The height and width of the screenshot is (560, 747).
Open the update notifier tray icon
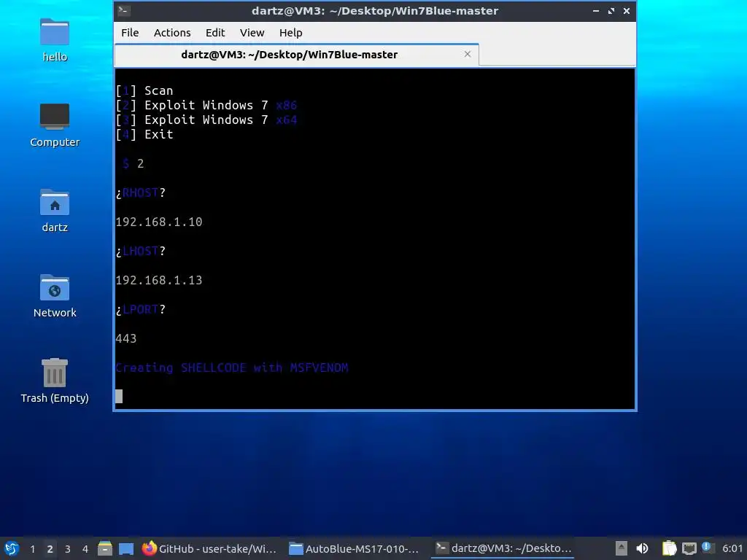coord(707,548)
